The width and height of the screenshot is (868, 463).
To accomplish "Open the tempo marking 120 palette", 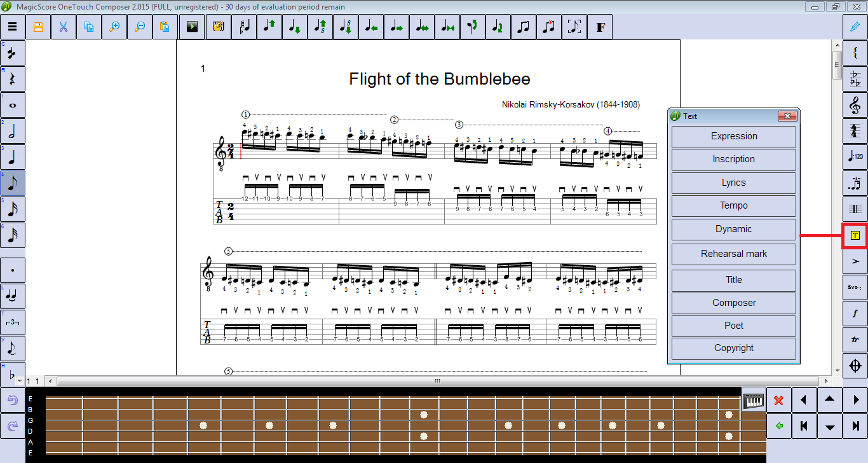I will [855, 157].
